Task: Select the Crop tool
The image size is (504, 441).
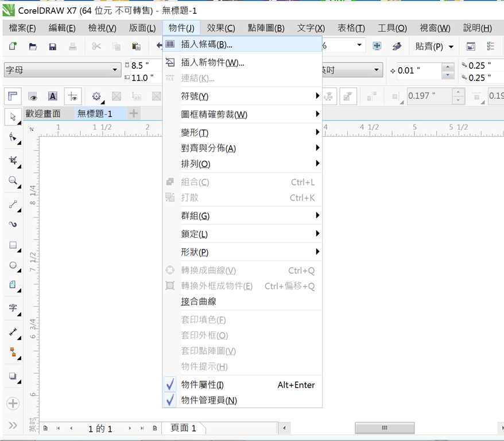Action: click(13, 160)
